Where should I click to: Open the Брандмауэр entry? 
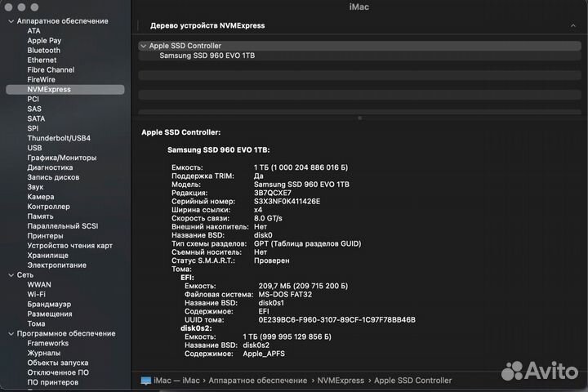tap(49, 305)
